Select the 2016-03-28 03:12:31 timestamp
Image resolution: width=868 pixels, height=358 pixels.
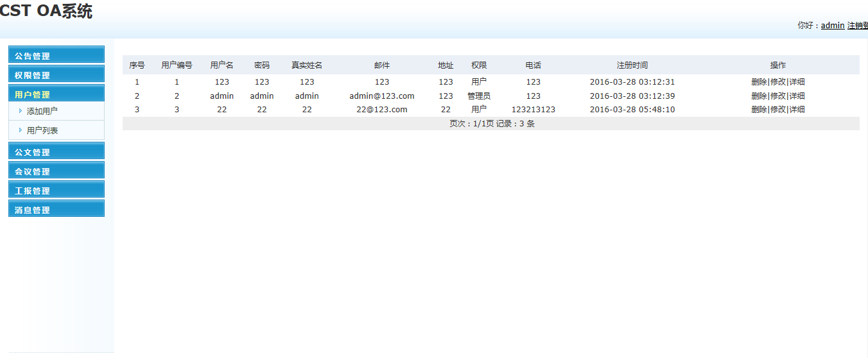[632, 82]
